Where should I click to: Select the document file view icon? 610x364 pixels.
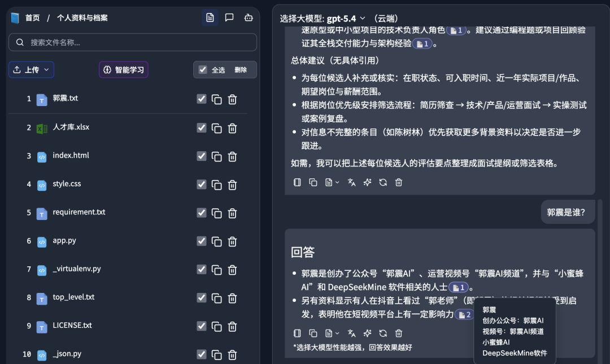coord(210,17)
